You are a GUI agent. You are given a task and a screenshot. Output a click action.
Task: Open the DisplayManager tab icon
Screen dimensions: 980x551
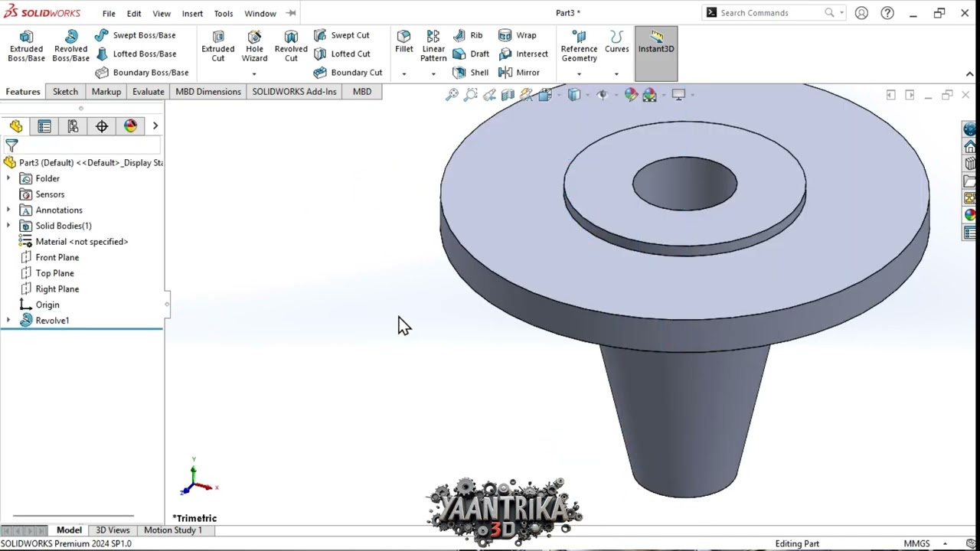(x=130, y=126)
